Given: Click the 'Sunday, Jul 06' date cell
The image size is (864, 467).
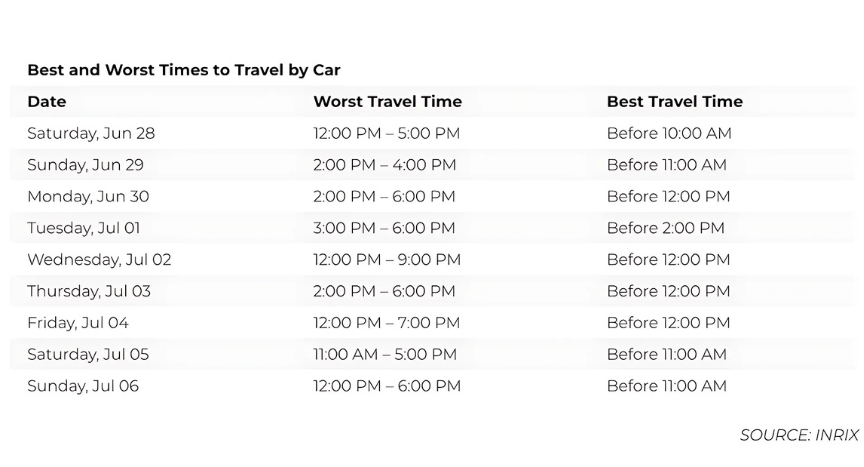Looking at the screenshot, I should (83, 386).
